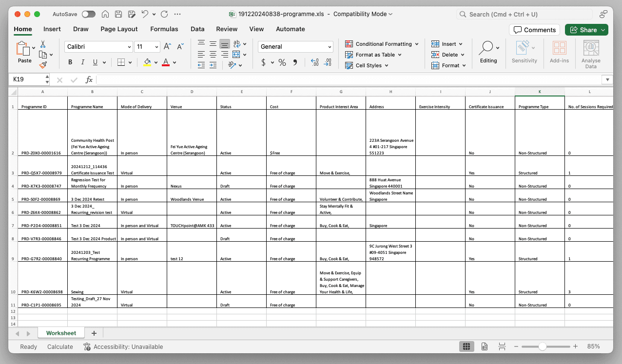
Task: Click the Copy icon
Action: pos(43,55)
